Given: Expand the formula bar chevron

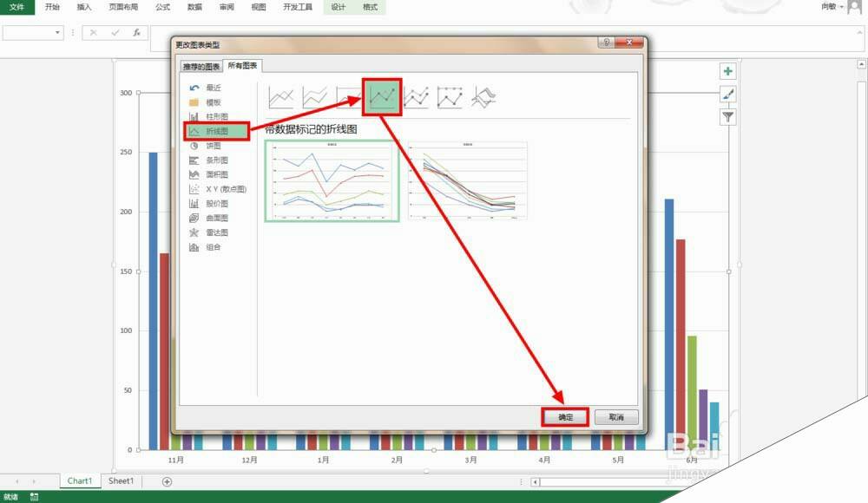Looking at the screenshot, I should [x=859, y=33].
